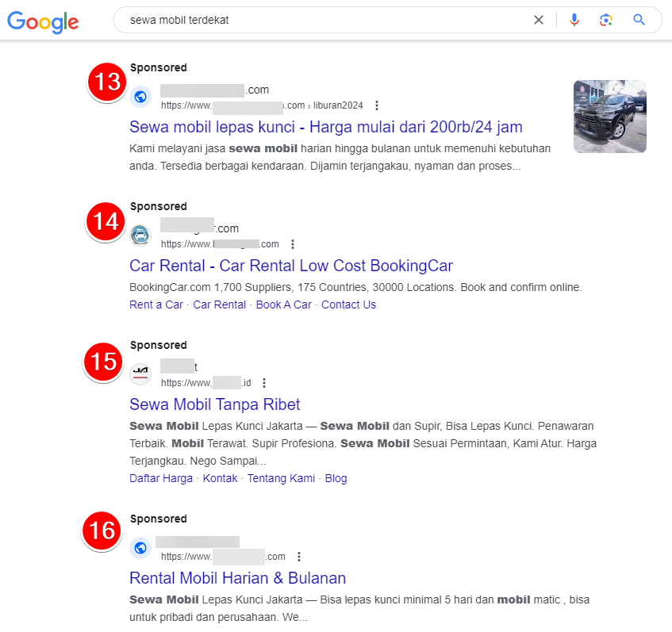Click the Google logo
The image size is (672, 632).
coord(43,22)
